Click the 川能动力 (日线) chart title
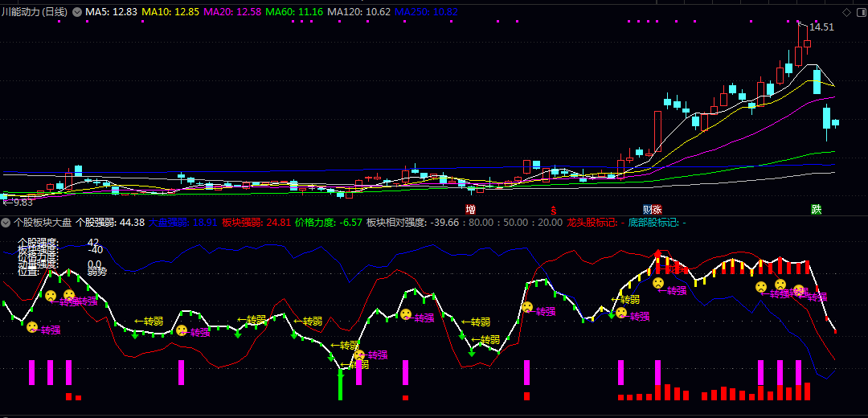This screenshot has width=868, height=418. 35,12
